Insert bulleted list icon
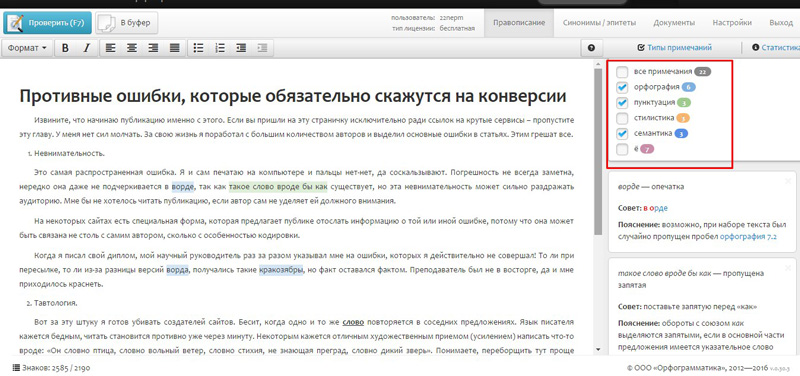800x376 pixels. (x=199, y=48)
